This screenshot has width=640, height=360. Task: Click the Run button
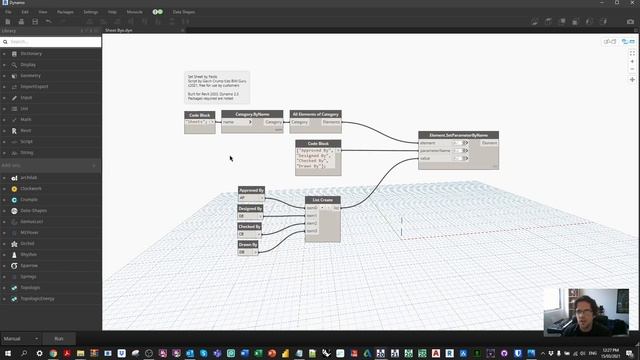[59, 339]
